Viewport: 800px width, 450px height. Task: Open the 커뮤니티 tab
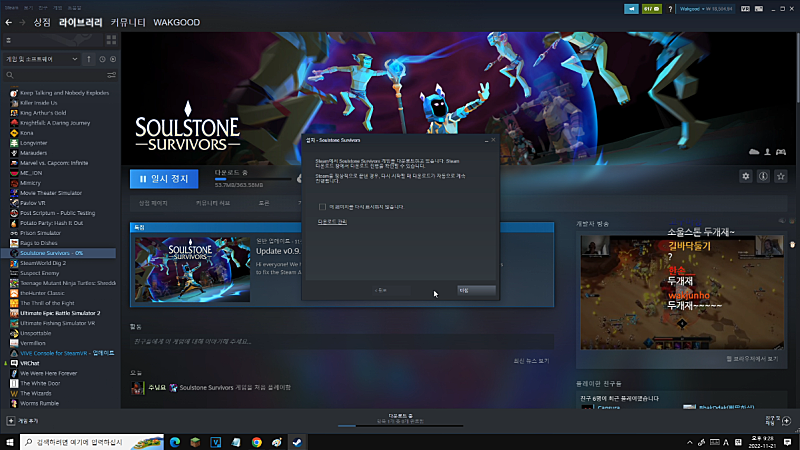pyautogui.click(x=128, y=22)
